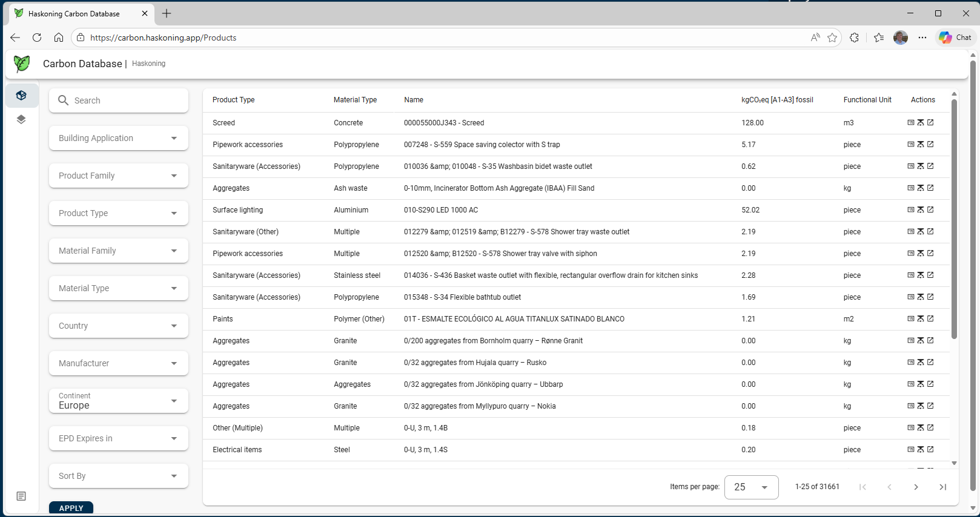
Task: Click the green leaf Carbon Database logo
Action: coord(22,64)
